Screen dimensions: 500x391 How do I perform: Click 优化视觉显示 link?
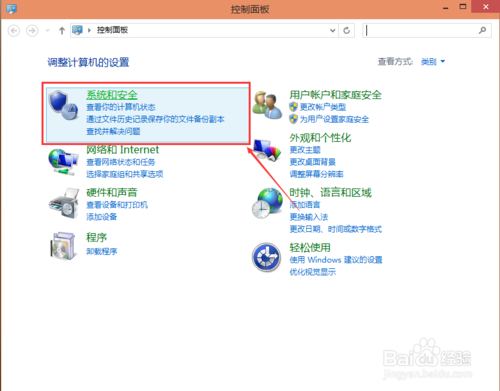click(x=313, y=272)
